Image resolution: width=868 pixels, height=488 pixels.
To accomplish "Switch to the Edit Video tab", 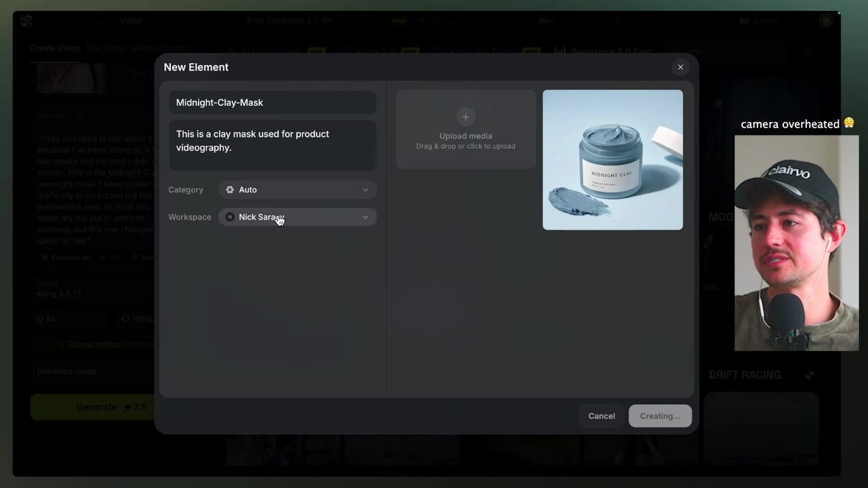I will 105,49.
